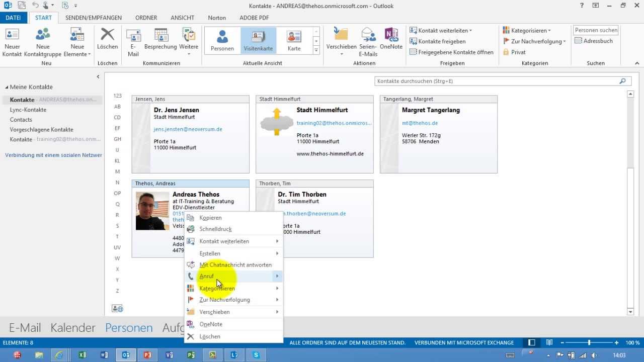Navigate to E-Mail module
Viewport: 644px width, 362px height.
click(x=25, y=328)
